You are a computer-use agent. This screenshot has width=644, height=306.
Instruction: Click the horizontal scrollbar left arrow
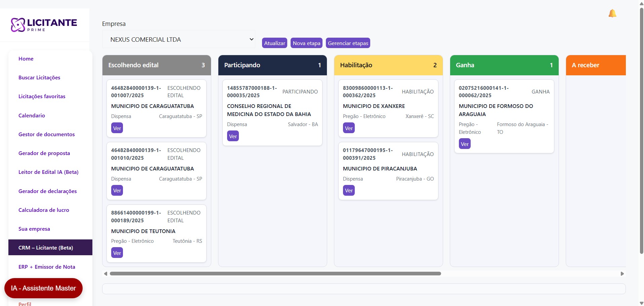pyautogui.click(x=105, y=274)
